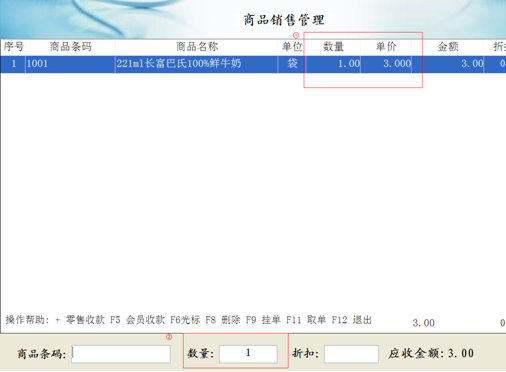Click the 操作帮助 hint text
The width and height of the screenshot is (506, 372).
(27, 320)
